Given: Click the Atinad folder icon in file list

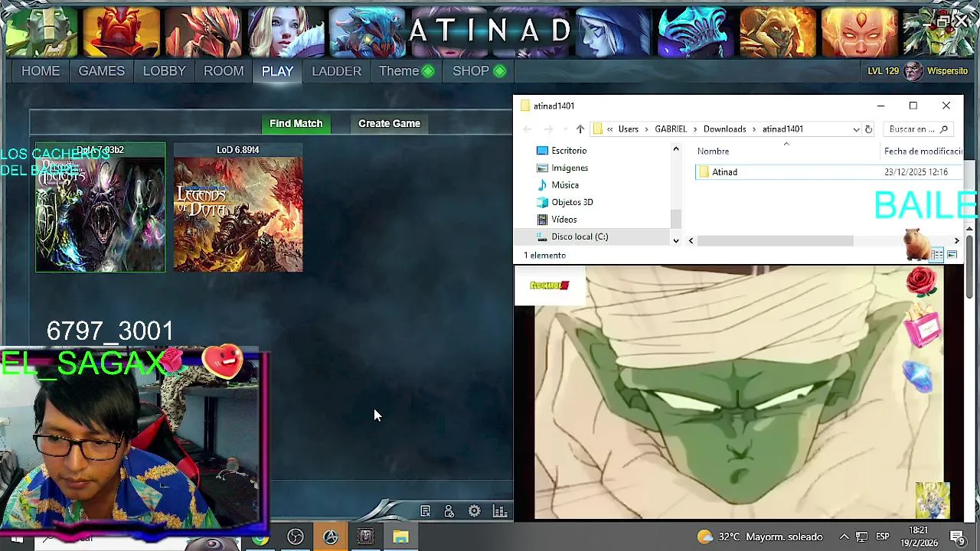Looking at the screenshot, I should (704, 172).
